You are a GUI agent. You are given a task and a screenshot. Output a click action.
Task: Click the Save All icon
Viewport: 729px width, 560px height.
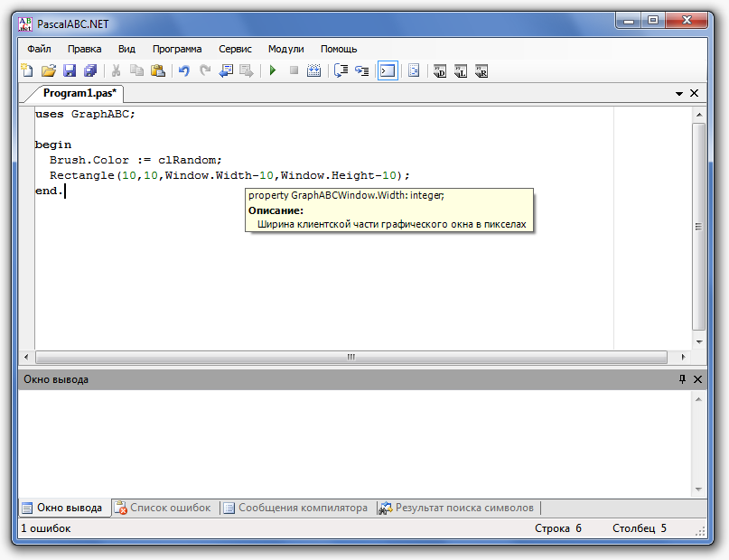click(90, 70)
